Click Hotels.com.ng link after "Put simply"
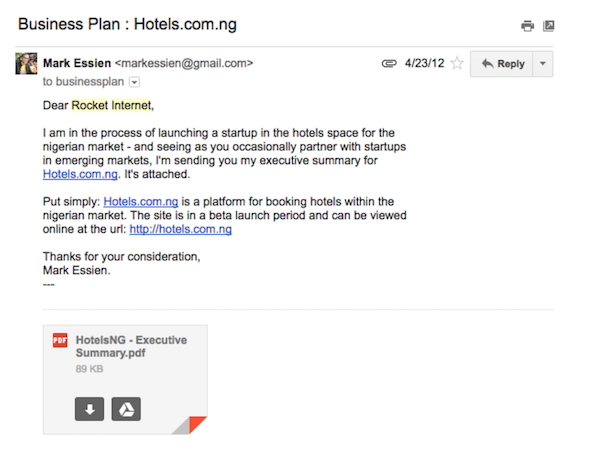This screenshot has height=463, width=600. [x=141, y=202]
